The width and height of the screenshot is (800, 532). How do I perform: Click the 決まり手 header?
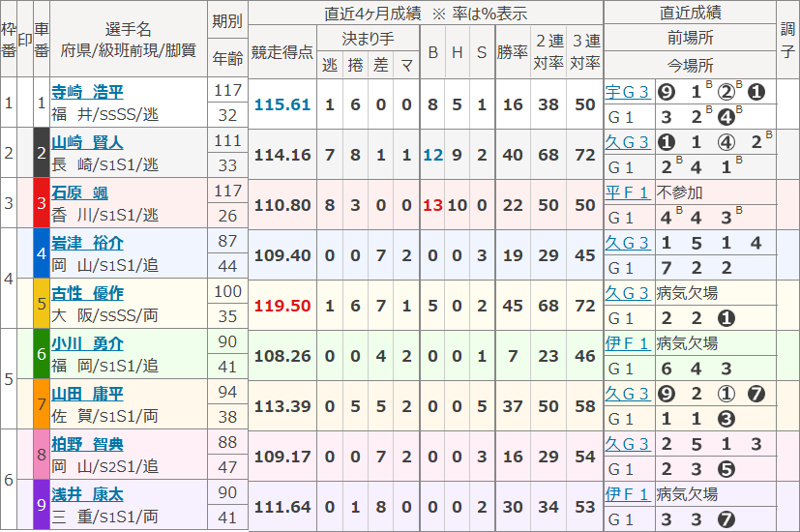(368, 39)
